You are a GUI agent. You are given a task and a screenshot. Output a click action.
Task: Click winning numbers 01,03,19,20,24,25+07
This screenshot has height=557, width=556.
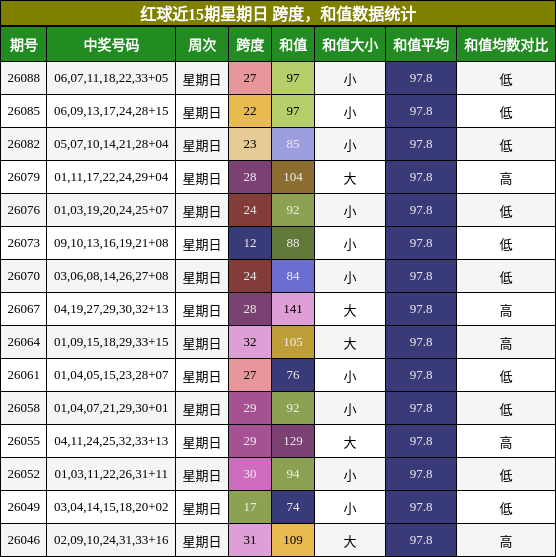(x=111, y=210)
